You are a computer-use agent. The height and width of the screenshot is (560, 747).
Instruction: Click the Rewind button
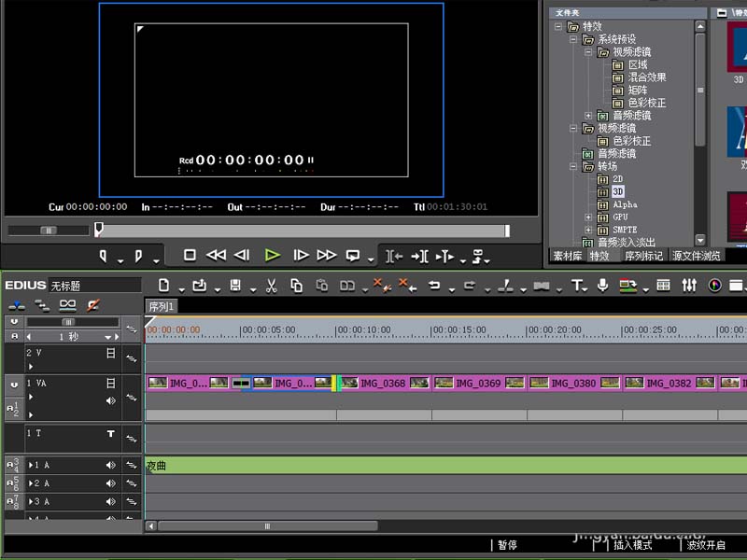coord(216,255)
